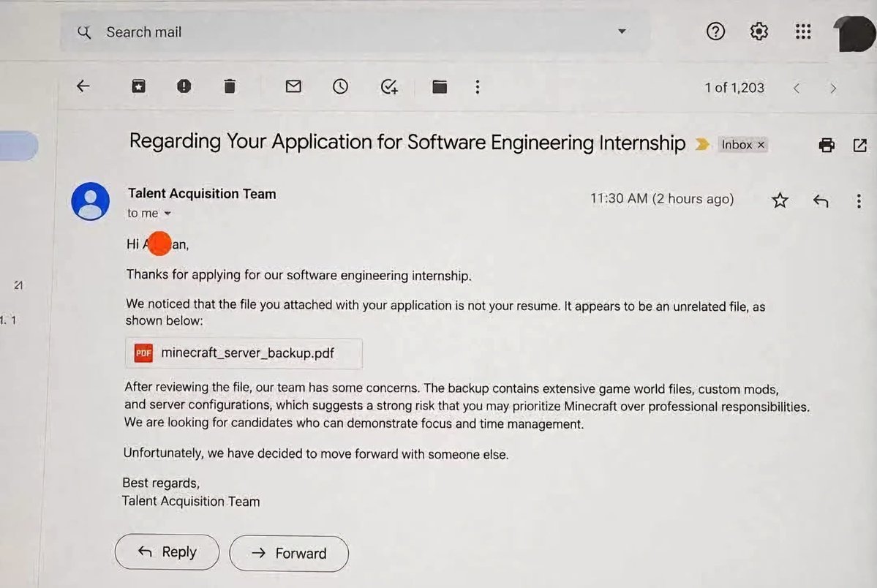
Task: Snooze this email with the clock icon
Action: (x=340, y=86)
